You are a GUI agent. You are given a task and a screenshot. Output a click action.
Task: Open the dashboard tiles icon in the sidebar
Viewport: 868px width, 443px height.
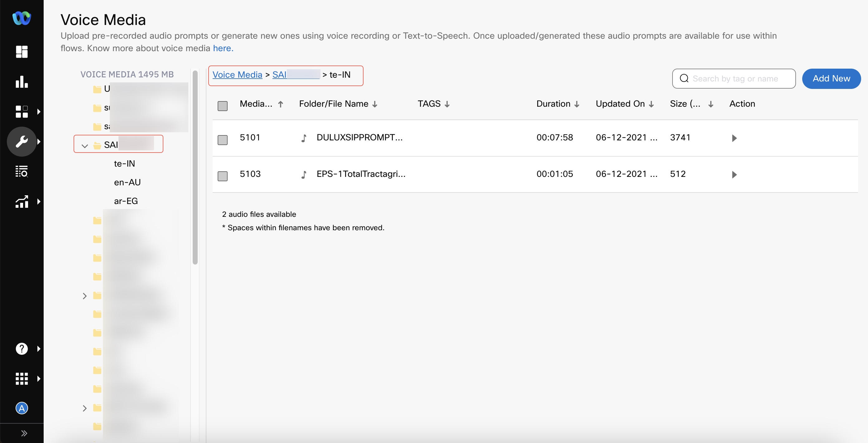[22, 52]
